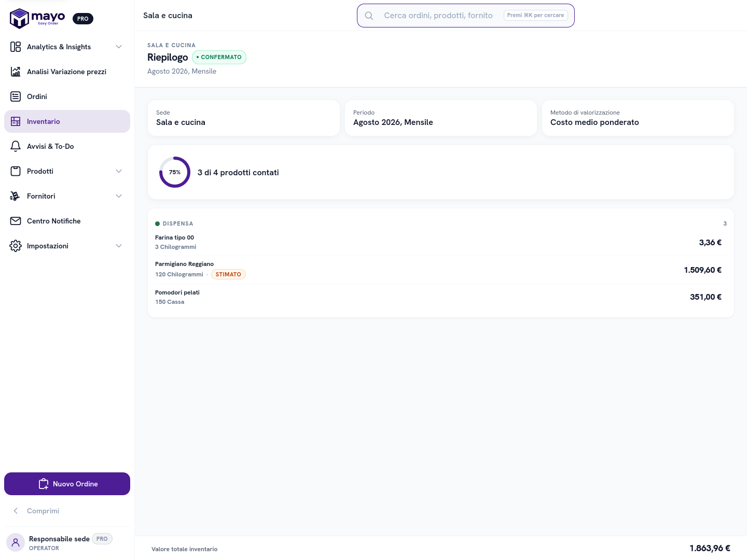Click the total value 1.863,96 €
The image size is (747, 560).
(x=710, y=548)
